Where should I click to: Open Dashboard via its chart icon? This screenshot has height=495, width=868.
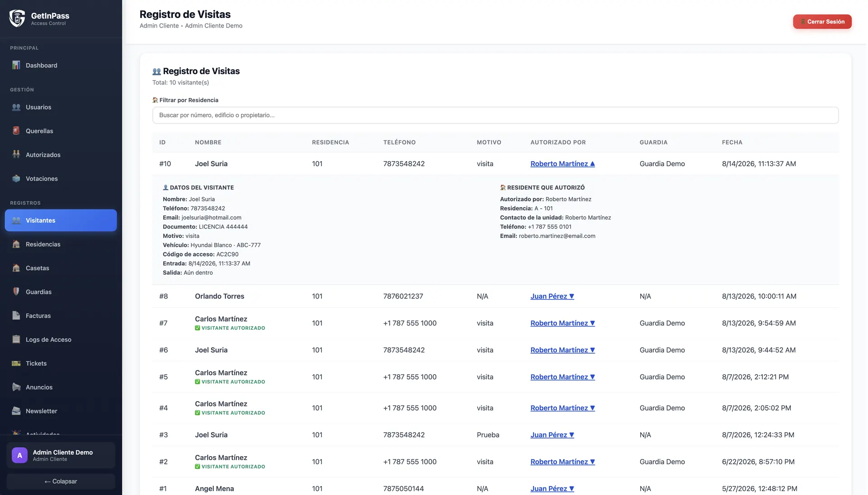(16, 65)
